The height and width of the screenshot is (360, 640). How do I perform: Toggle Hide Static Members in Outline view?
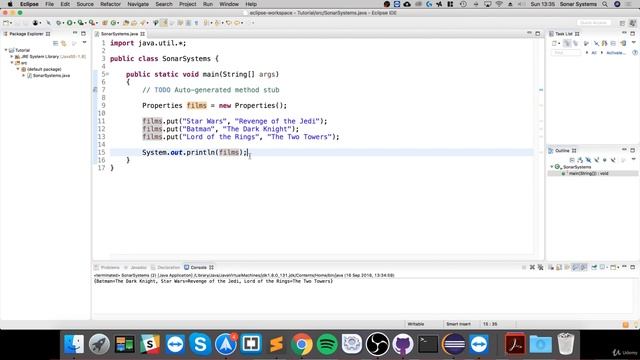[596, 160]
